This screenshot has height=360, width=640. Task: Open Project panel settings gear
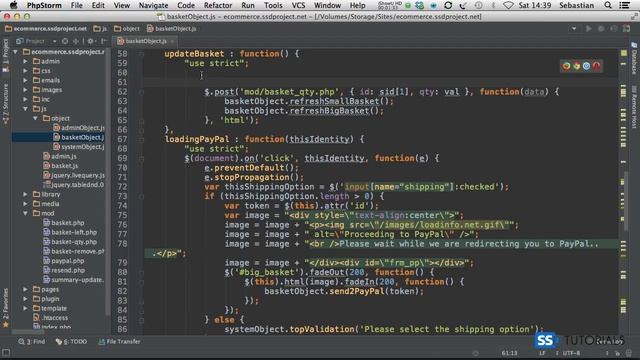[x=90, y=41]
